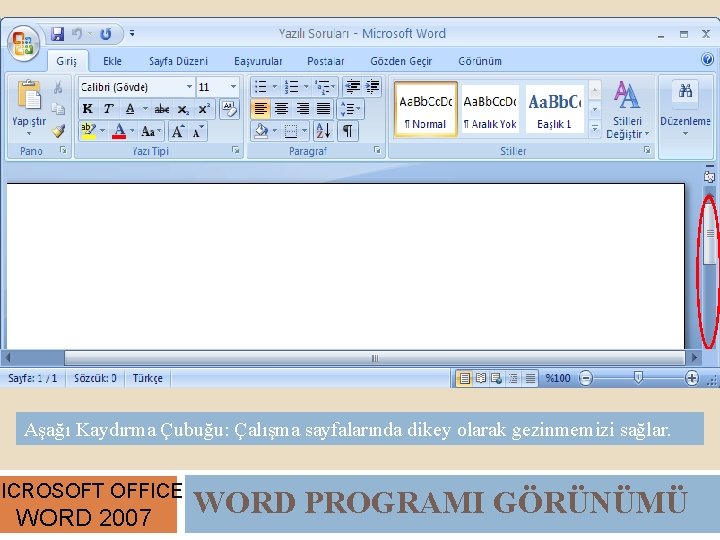Zoom out with minus button
This screenshot has height=540, width=720.
pos(586,378)
